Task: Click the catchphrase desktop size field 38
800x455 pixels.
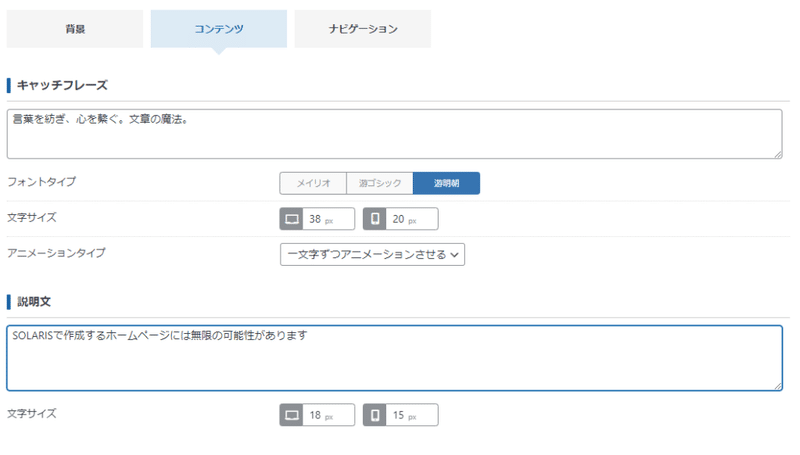Action: point(329,219)
